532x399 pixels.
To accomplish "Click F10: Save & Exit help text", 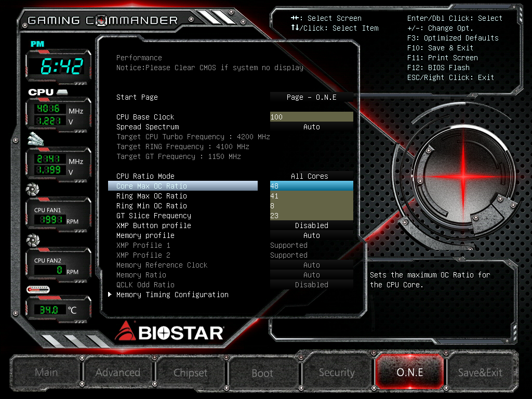I will point(441,47).
